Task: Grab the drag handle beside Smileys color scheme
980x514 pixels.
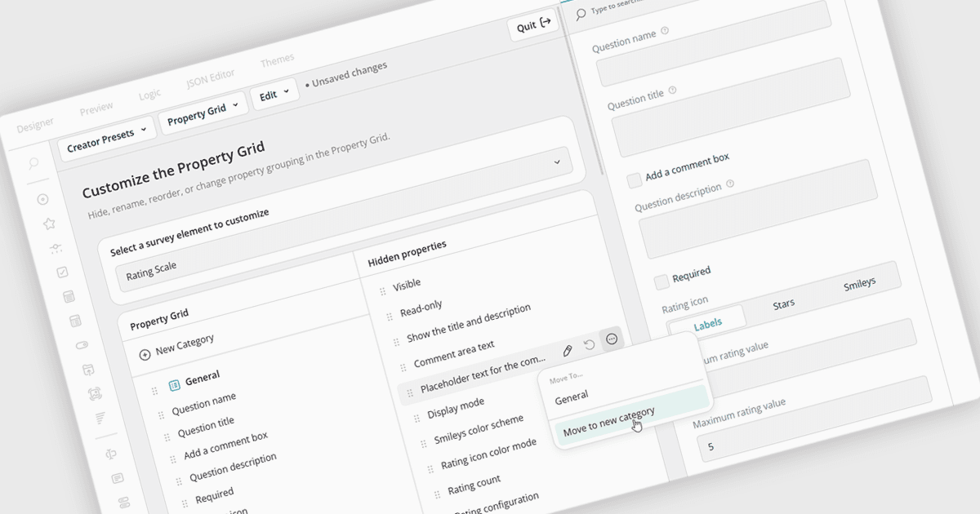Action: 423,444
